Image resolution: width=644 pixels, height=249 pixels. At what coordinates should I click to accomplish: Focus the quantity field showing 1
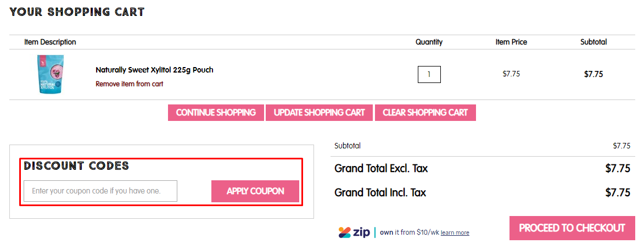[x=429, y=74]
